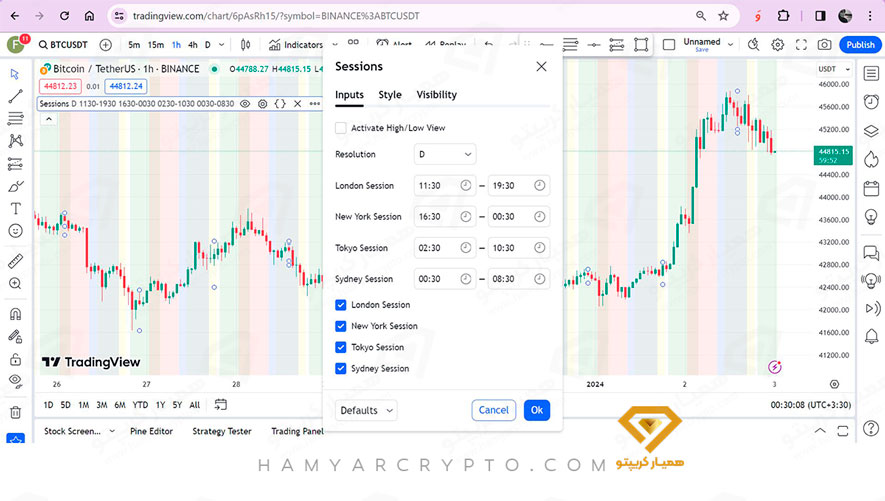The width and height of the screenshot is (885, 501).
Task: Collapse the indicator legend arrow
Action: (49, 119)
